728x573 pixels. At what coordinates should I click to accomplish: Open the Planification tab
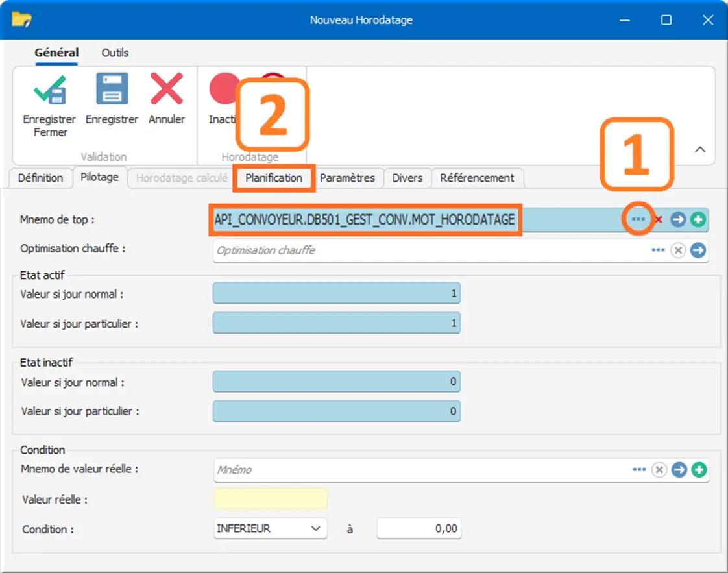[x=273, y=178]
